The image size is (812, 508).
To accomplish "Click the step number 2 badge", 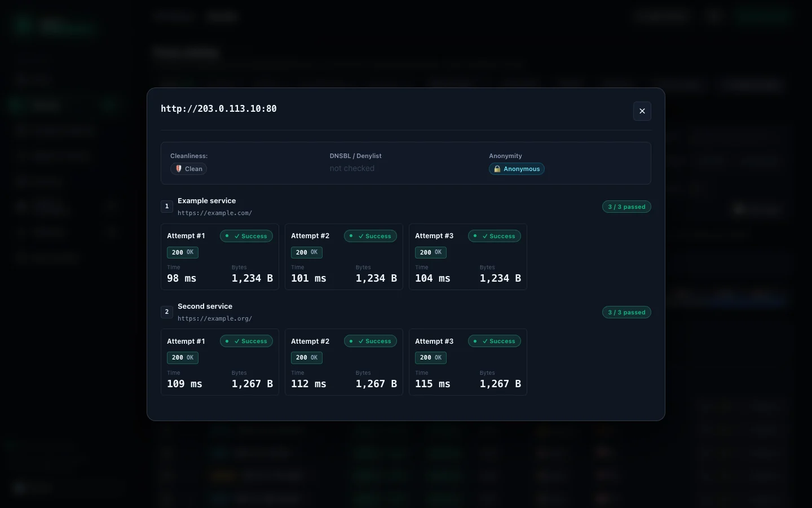I will 167,312.
